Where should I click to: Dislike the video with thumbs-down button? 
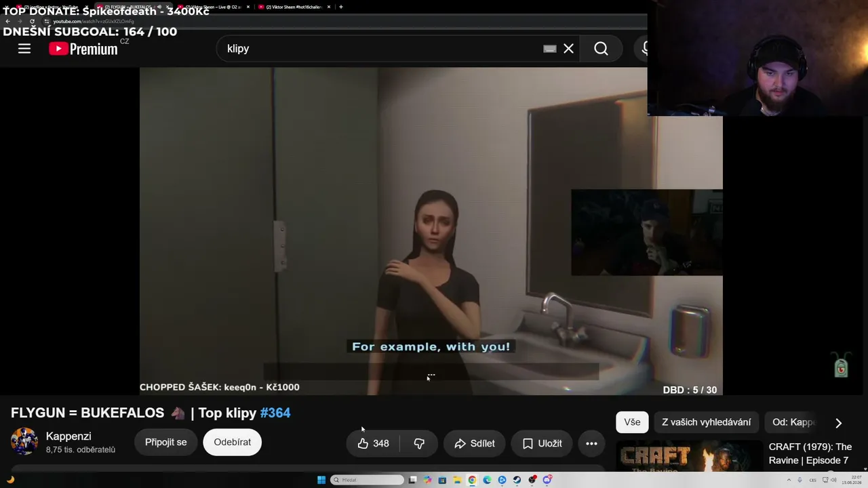pyautogui.click(x=419, y=443)
